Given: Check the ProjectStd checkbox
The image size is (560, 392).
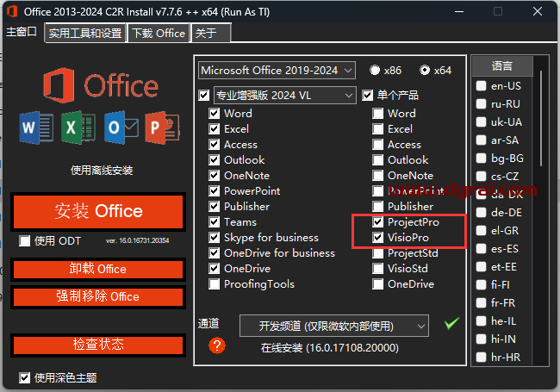Looking at the screenshot, I should (x=377, y=253).
